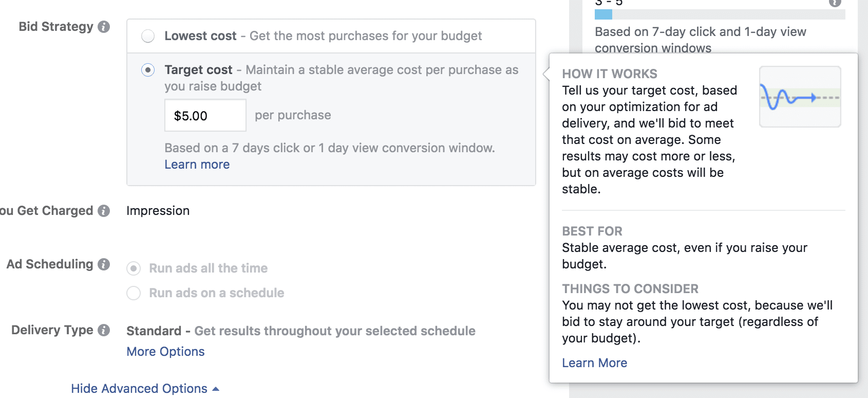Expand More Options under Delivery Type
This screenshot has width=868, height=398.
(x=165, y=352)
